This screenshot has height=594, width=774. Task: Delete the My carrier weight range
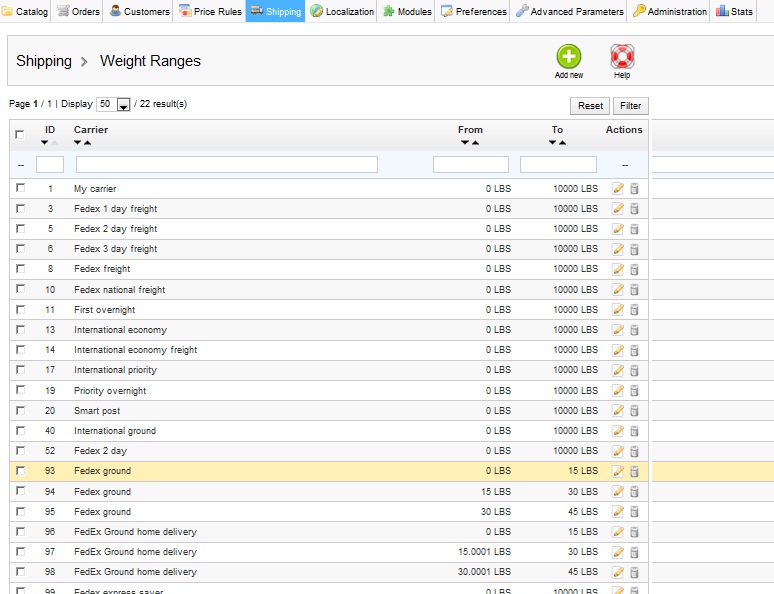pyautogui.click(x=635, y=189)
